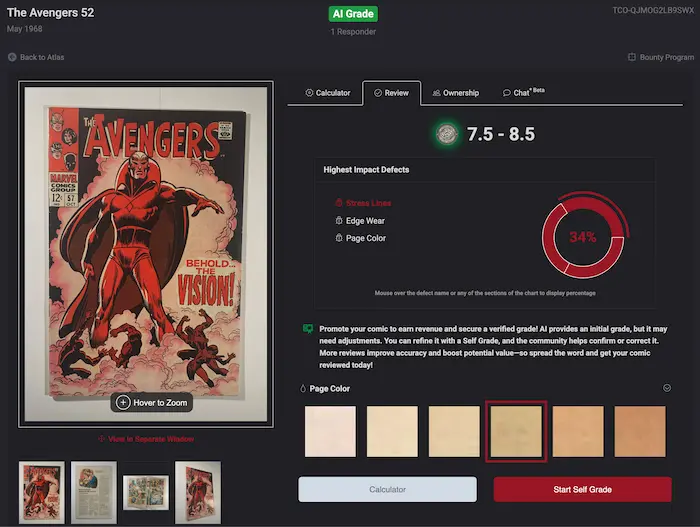Click the grade medallion icon beside 7.5 - 8.5
Viewport: 700px width, 527px height.
click(449, 135)
